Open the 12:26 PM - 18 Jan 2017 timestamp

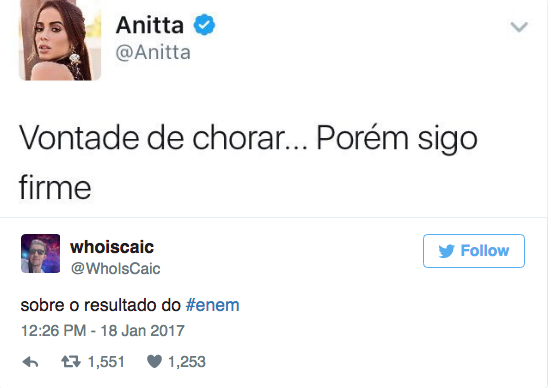click(103, 331)
